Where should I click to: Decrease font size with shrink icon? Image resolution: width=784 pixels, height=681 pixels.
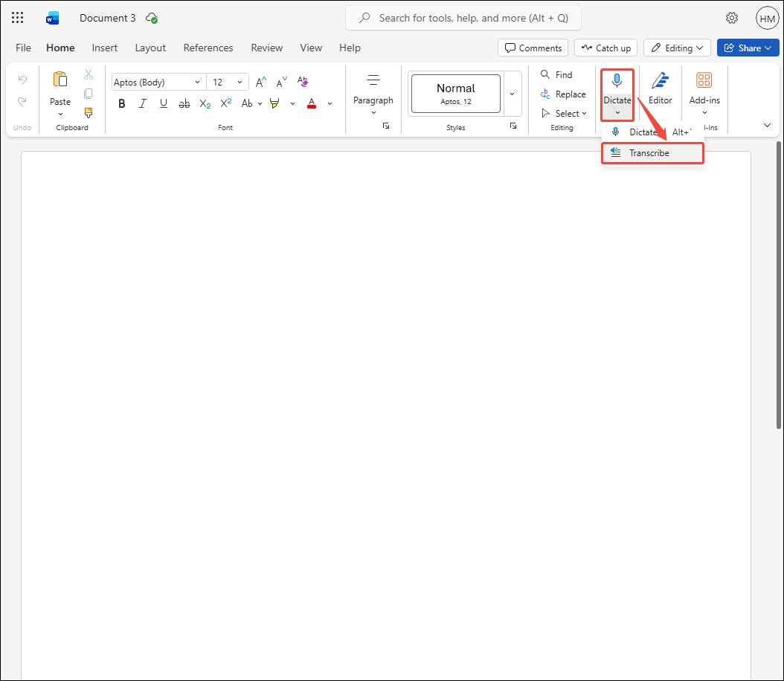[281, 82]
